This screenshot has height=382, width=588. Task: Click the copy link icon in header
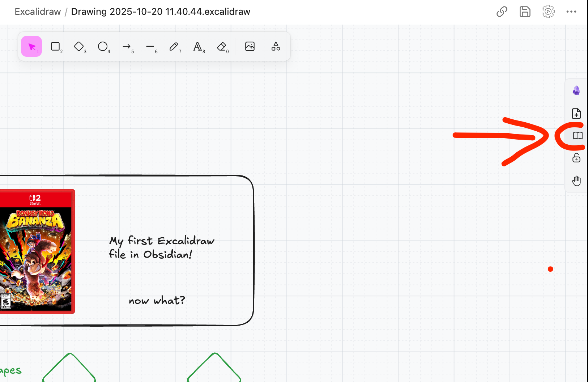[502, 12]
